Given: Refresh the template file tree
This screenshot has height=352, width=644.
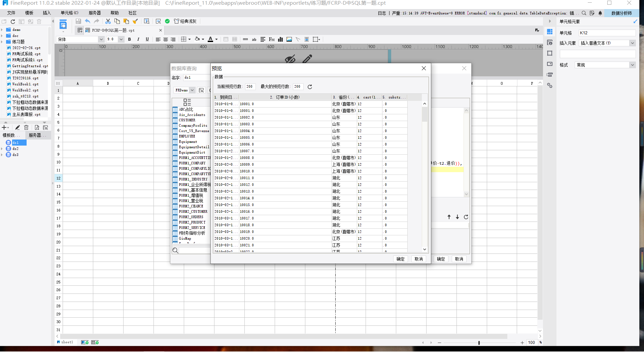Looking at the screenshot, I should click(13, 22).
